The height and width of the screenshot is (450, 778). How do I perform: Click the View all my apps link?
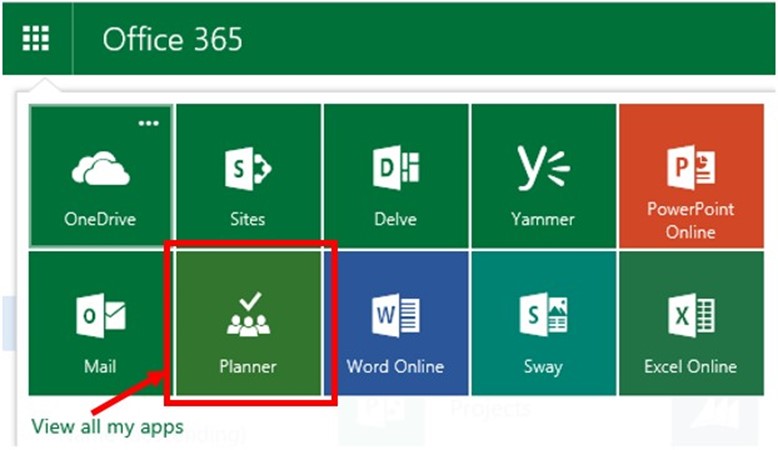[107, 426]
